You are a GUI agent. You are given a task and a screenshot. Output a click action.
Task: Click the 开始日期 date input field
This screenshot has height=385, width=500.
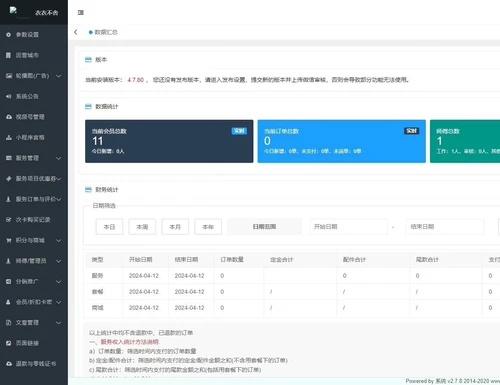click(x=349, y=227)
